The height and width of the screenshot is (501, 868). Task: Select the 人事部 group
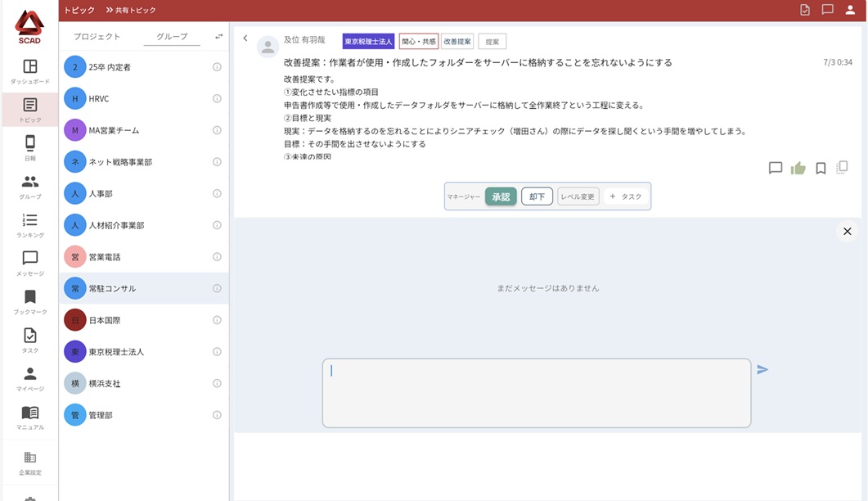point(144,193)
